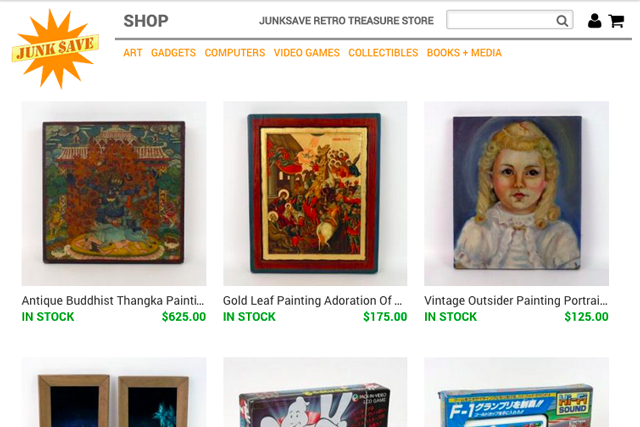
Task: Select the COLLECTIBLES category
Action: coord(383,53)
